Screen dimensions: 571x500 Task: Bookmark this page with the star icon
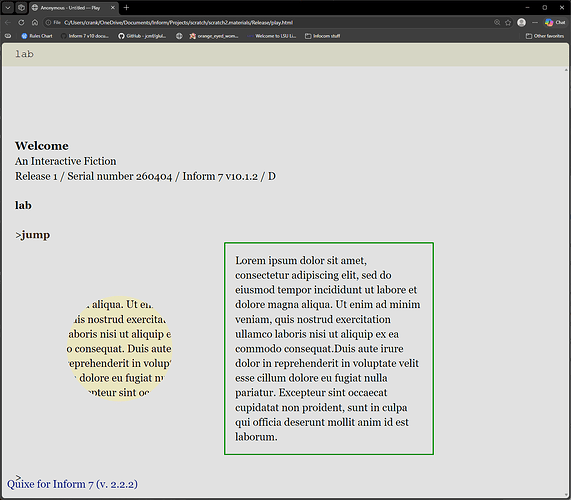coord(508,23)
